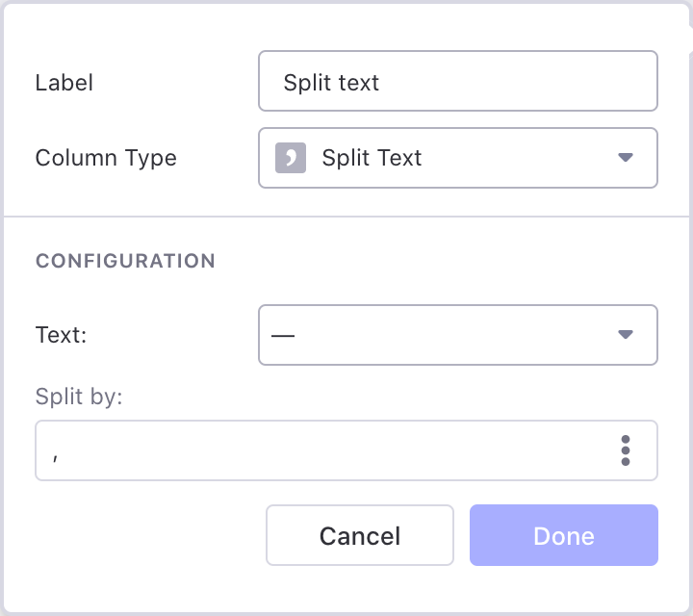Click the Split Text comma icon
The width and height of the screenshot is (693, 616).
click(x=291, y=158)
